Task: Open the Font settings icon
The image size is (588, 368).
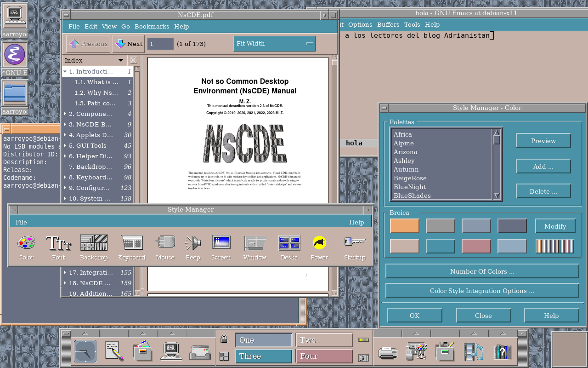Action: 58,243
